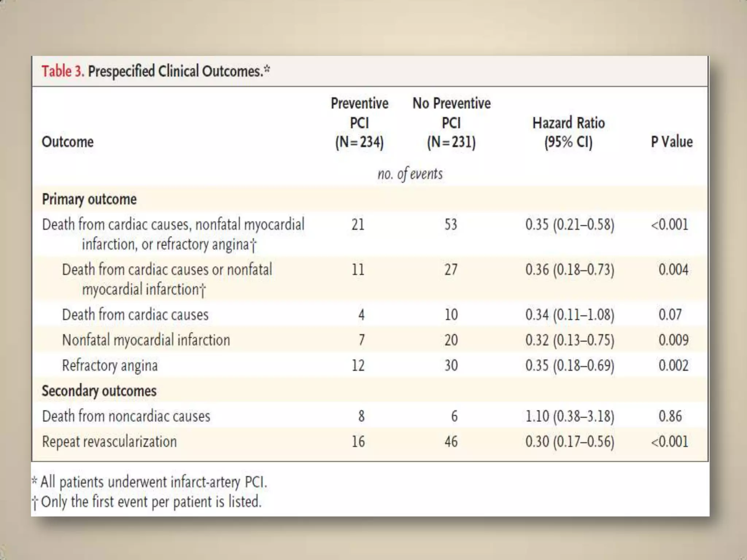Image resolution: width=747 pixels, height=560 pixels.
Task: Click the 'P Value' column header
Action: tap(671, 142)
